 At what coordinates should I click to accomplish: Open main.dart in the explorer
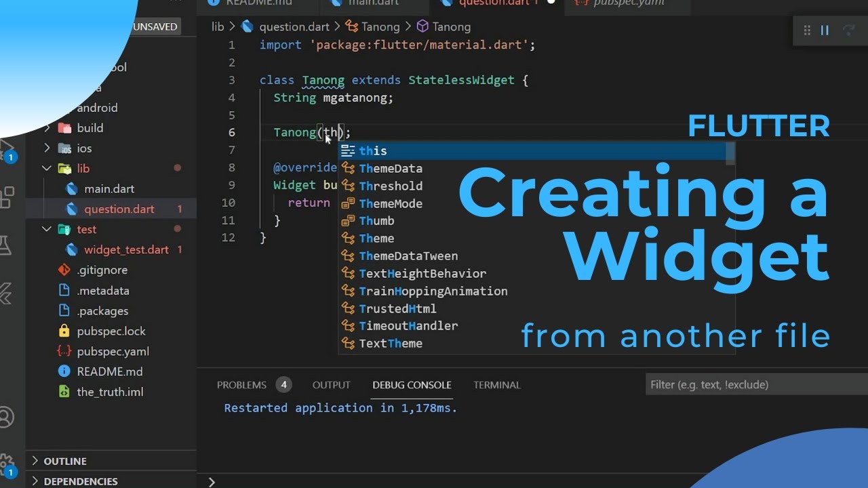109,188
